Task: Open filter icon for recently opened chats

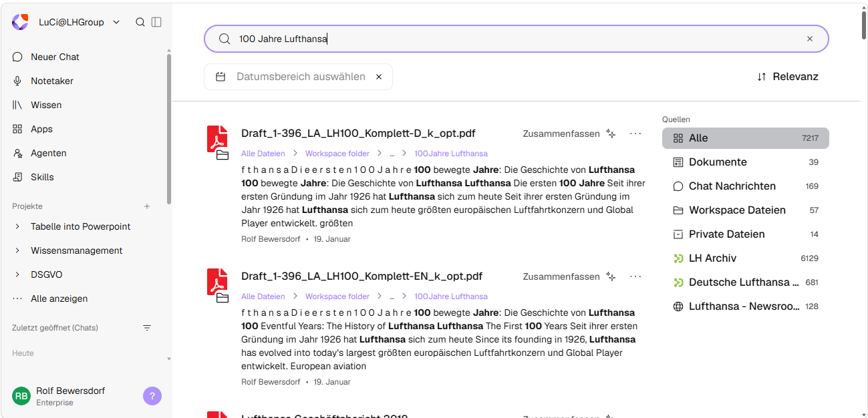Action: (147, 328)
